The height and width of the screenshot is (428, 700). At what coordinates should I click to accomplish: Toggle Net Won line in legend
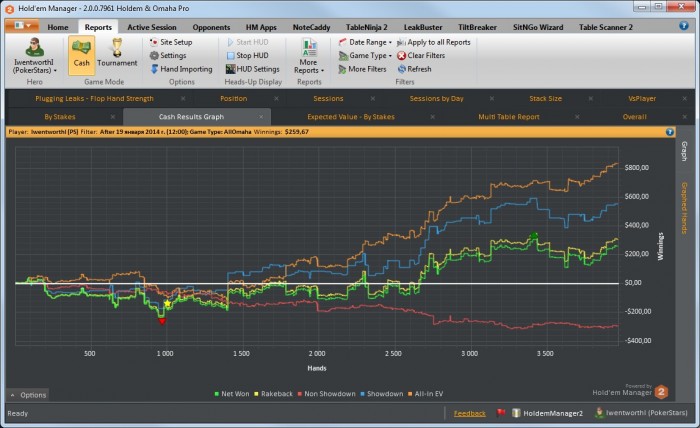click(x=233, y=394)
